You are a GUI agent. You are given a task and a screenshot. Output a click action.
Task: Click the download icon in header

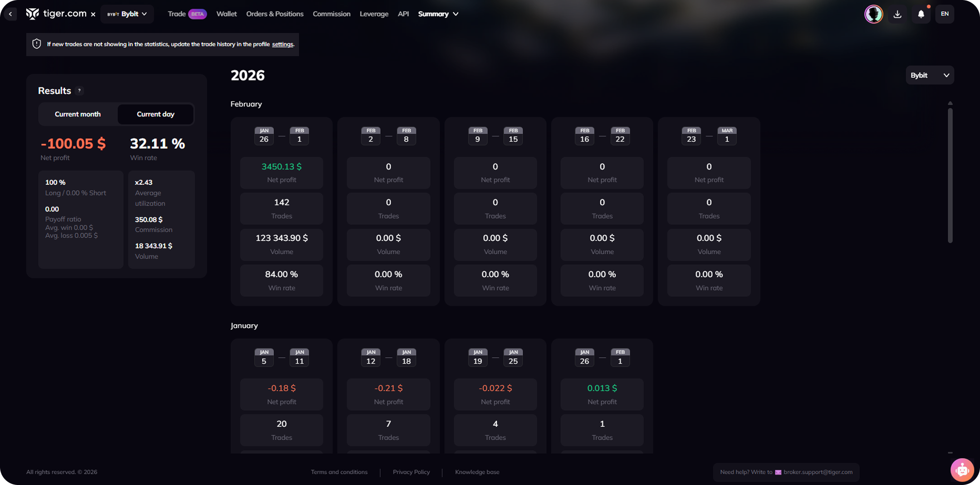click(897, 14)
